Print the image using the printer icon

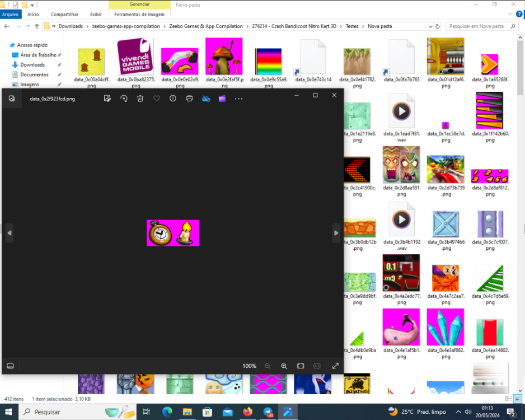pyautogui.click(x=189, y=98)
